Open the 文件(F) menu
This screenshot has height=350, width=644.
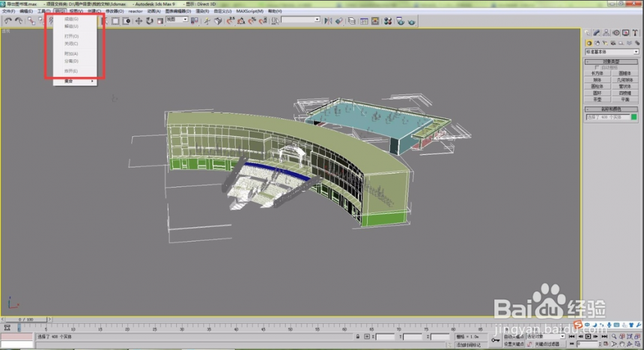tap(8, 11)
